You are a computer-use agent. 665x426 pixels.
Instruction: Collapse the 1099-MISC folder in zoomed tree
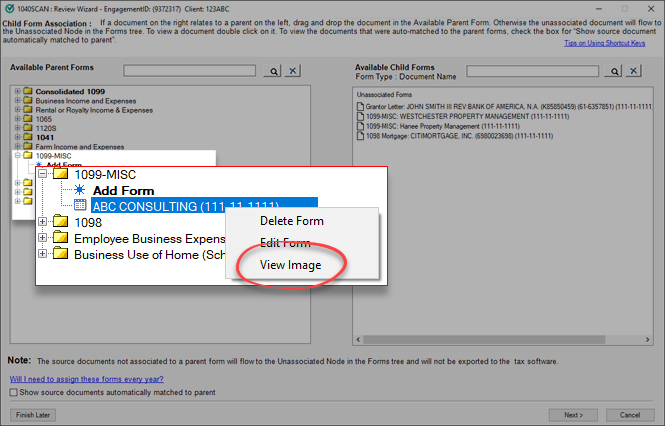[x=44, y=173]
